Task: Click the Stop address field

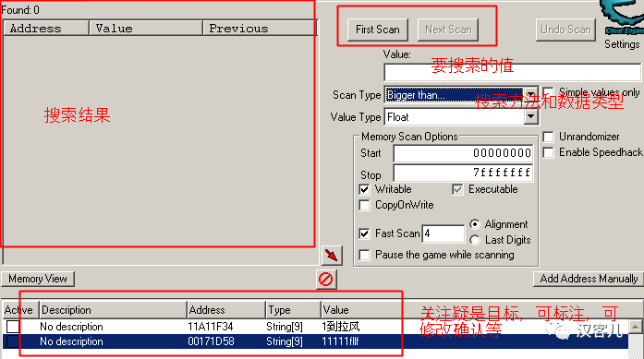Action: click(463, 173)
